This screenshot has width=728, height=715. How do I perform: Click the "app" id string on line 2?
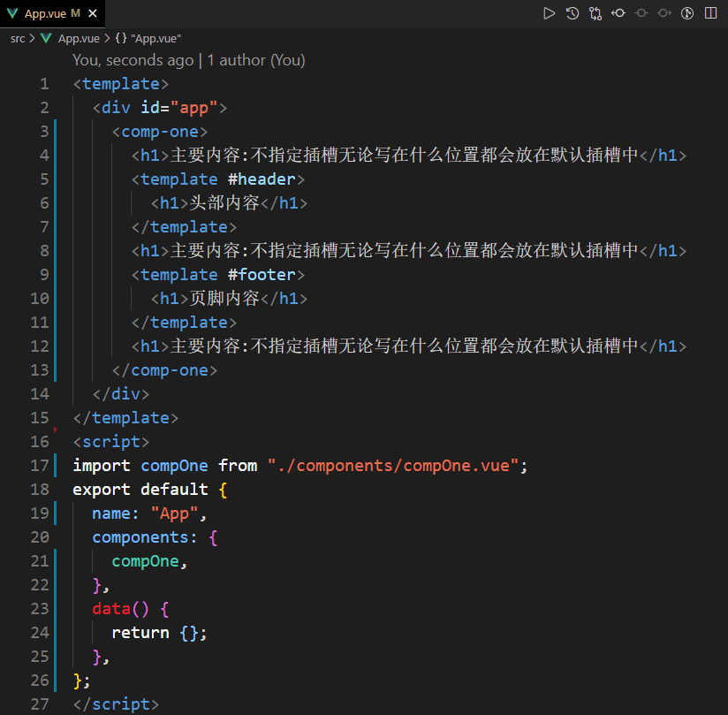coord(193,108)
